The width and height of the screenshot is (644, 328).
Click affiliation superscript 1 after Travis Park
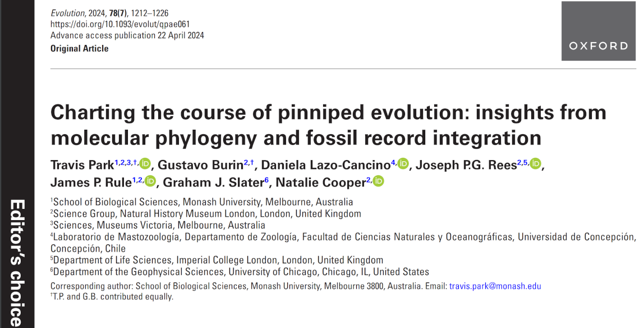coord(116,162)
